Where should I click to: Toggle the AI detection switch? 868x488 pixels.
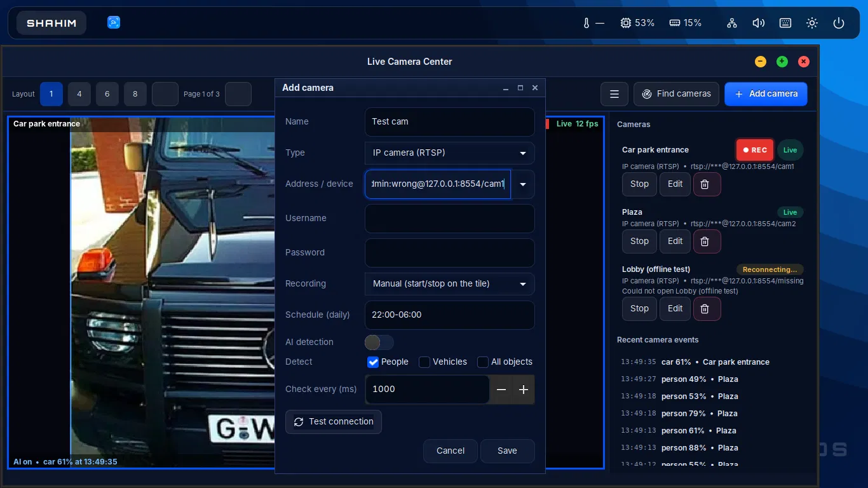coord(379,342)
